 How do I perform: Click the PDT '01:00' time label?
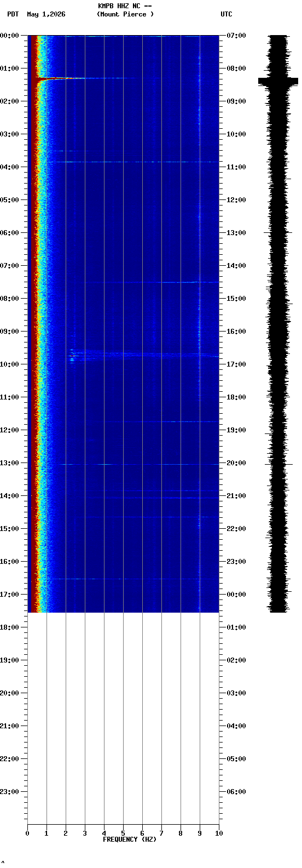10,68
